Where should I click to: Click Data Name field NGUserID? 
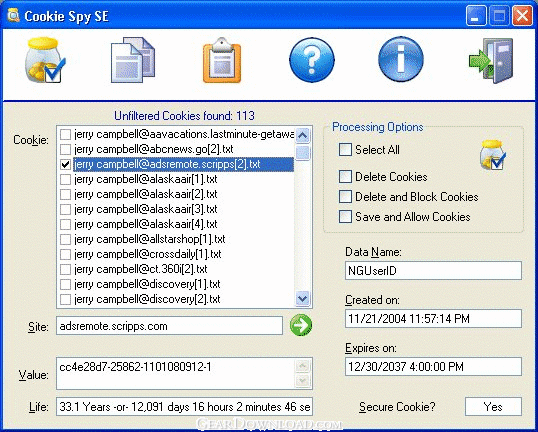point(433,271)
